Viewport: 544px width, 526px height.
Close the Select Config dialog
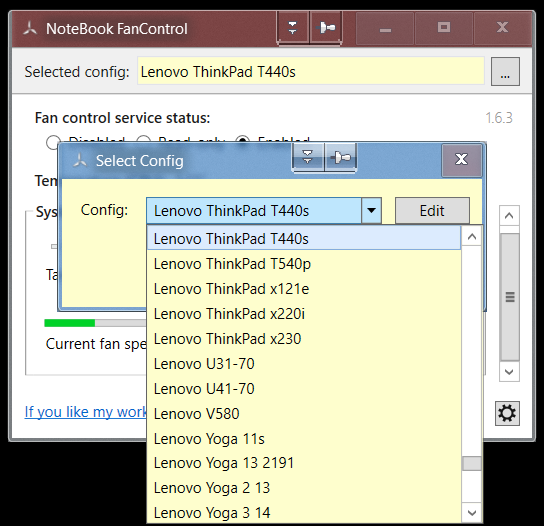[461, 160]
